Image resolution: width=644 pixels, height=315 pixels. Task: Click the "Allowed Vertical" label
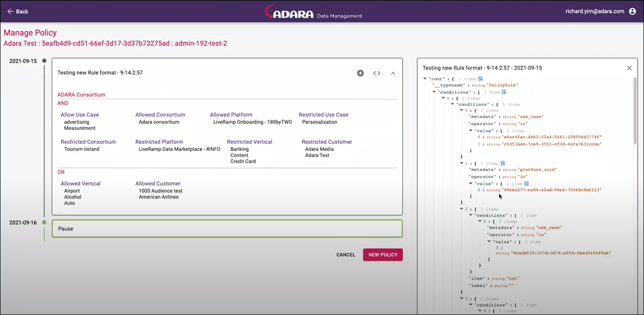click(x=81, y=183)
